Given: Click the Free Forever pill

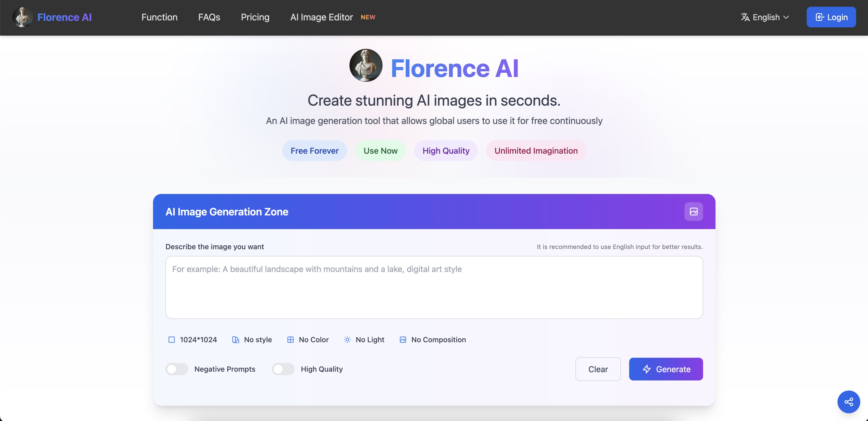Looking at the screenshot, I should tap(314, 151).
